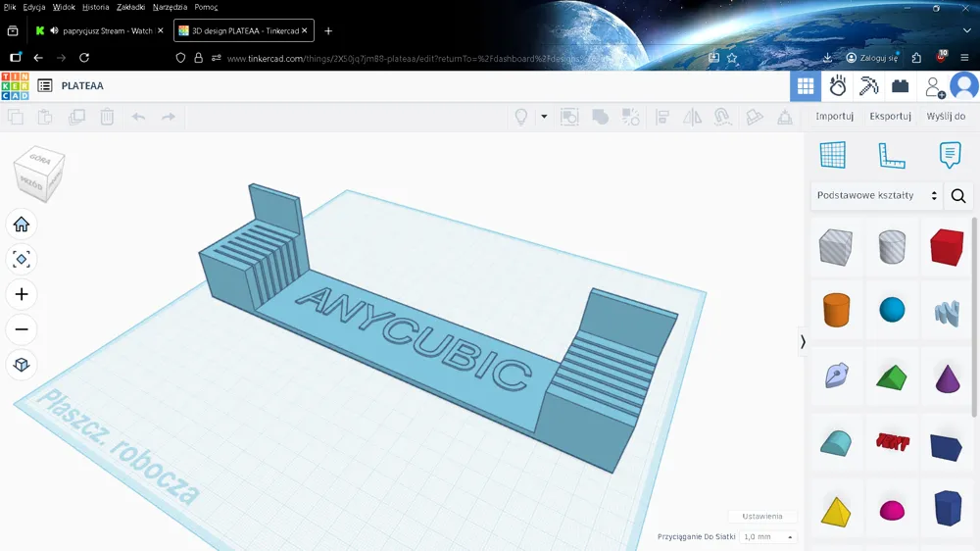
Task: Zoom in using the plus button
Action: point(22,295)
